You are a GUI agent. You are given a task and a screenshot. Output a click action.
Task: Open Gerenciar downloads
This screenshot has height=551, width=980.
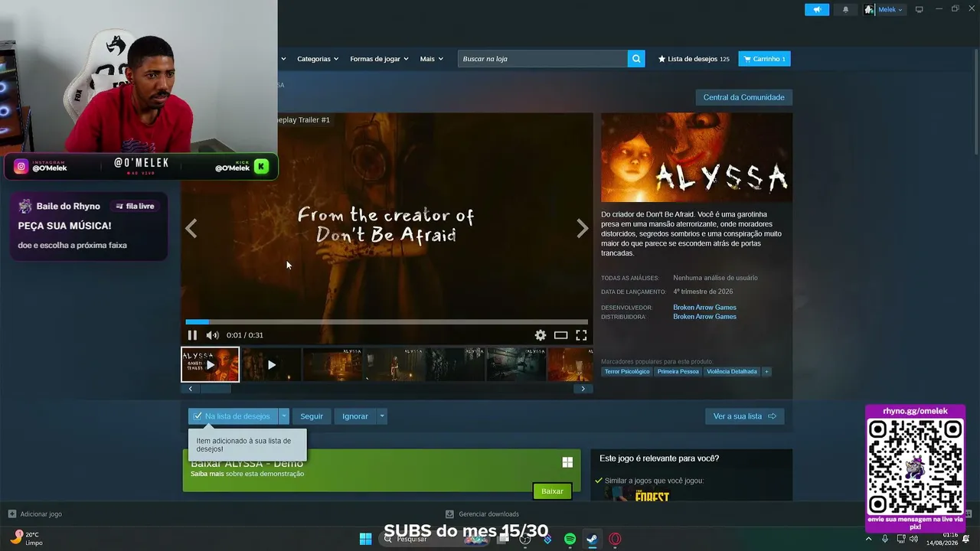[482, 514]
